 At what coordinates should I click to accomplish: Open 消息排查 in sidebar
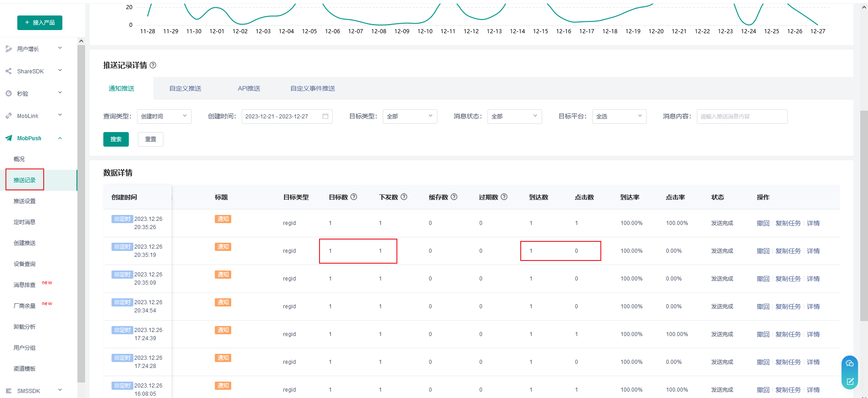(25, 285)
